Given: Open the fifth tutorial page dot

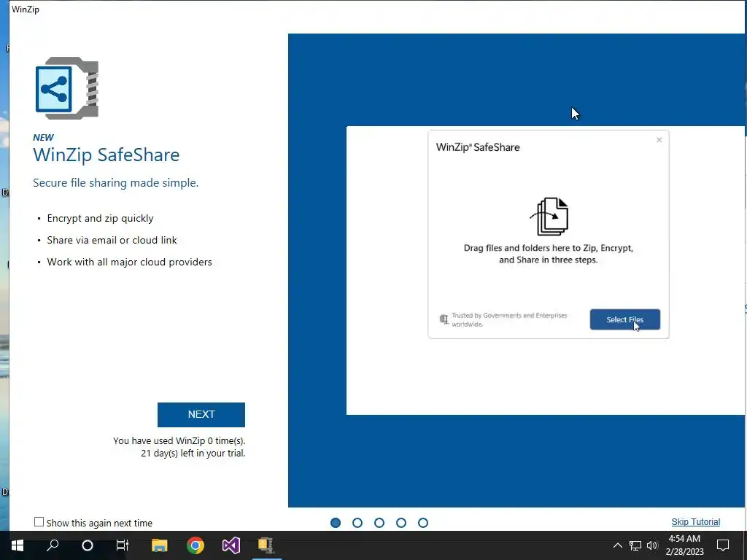Looking at the screenshot, I should point(423,523).
